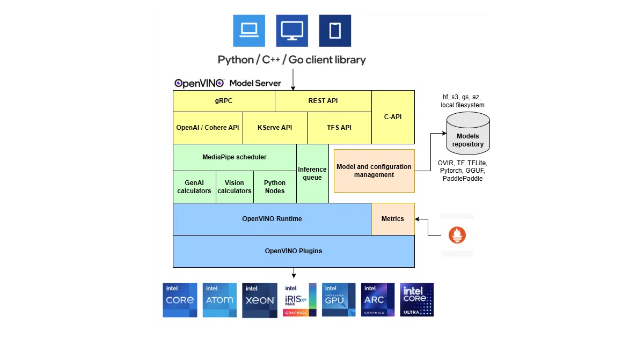The image size is (644, 338).
Task: Click the Prometheus flame icon
Action: (x=457, y=235)
